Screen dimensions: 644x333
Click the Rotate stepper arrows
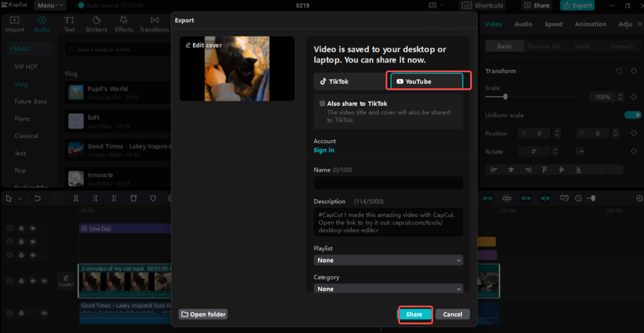[555, 151]
